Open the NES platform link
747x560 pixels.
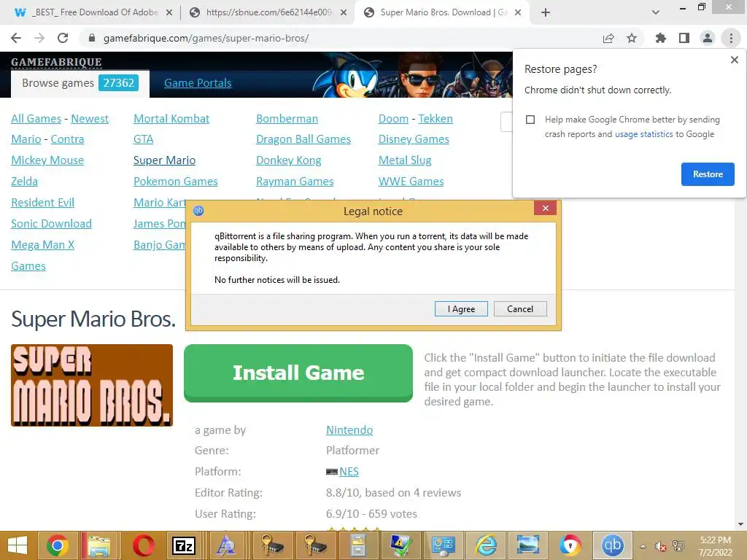click(x=349, y=472)
